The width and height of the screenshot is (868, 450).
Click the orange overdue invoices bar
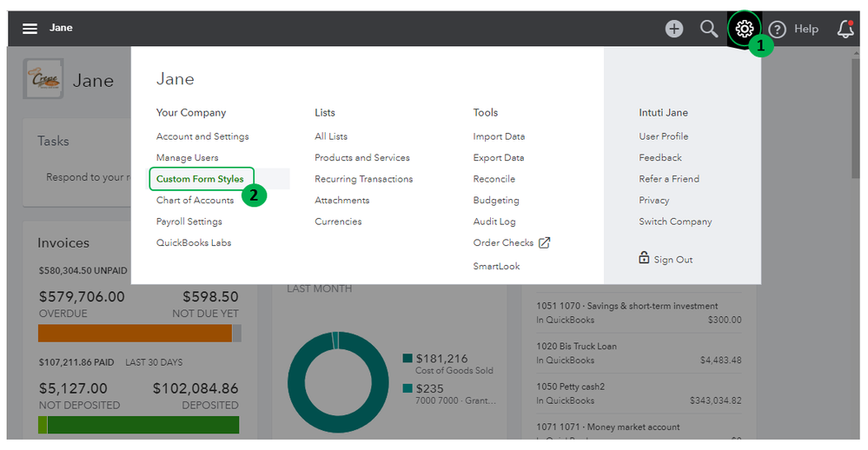135,334
